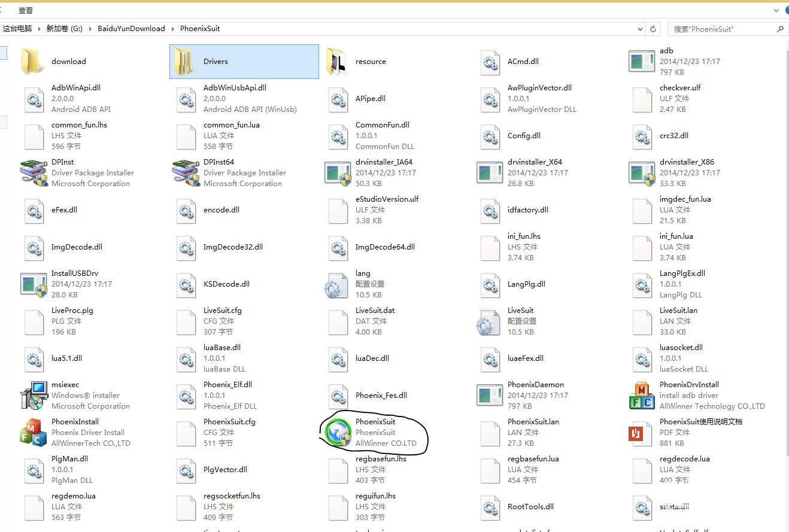Click the file name APipe.dll
Screen dimensions: 789x532
(371, 99)
